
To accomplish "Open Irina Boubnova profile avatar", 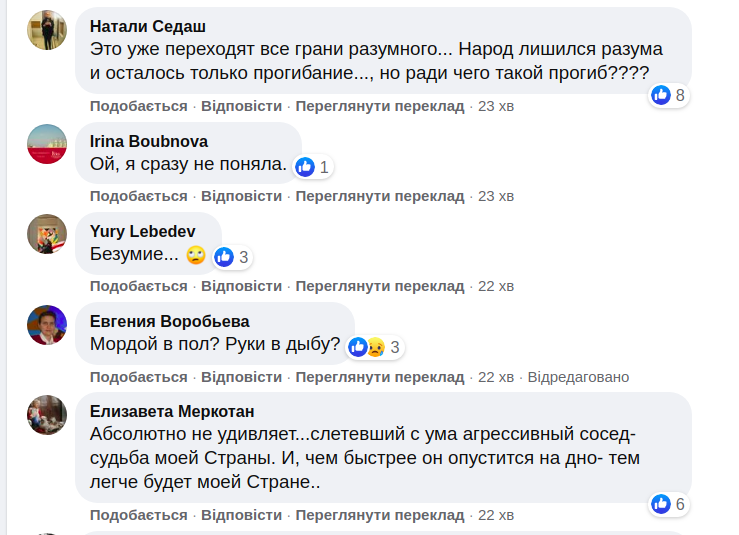I will (47, 144).
